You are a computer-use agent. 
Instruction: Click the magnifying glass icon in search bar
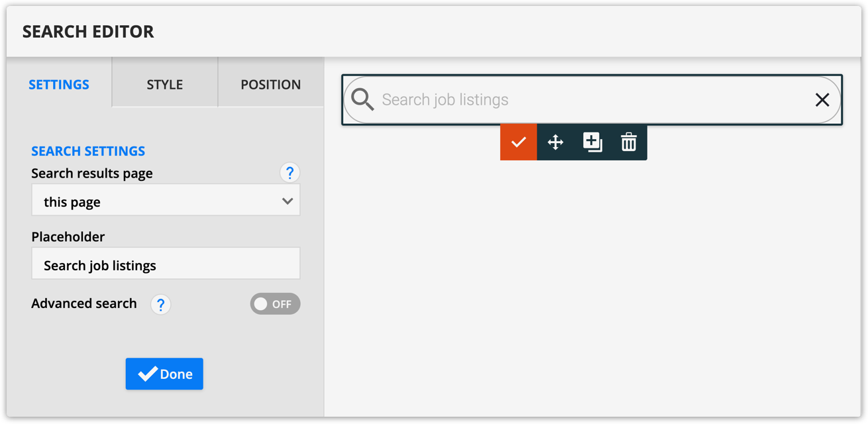point(363,99)
